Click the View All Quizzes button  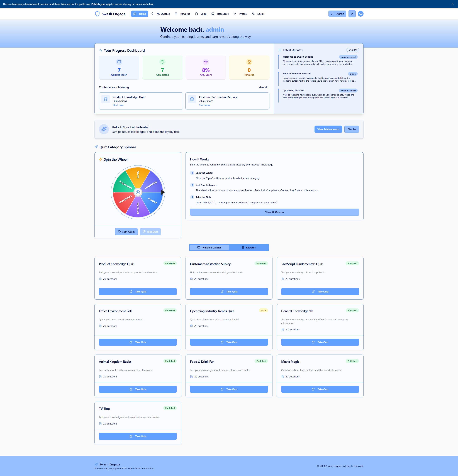tap(274, 212)
